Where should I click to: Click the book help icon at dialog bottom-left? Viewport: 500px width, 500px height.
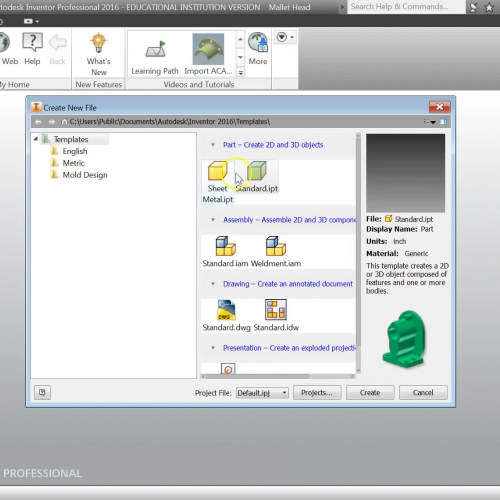pos(42,392)
